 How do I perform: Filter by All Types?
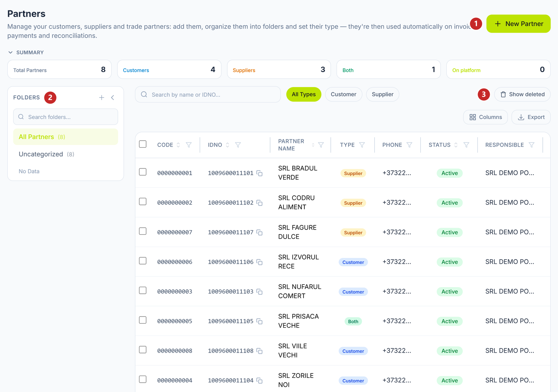(x=304, y=94)
